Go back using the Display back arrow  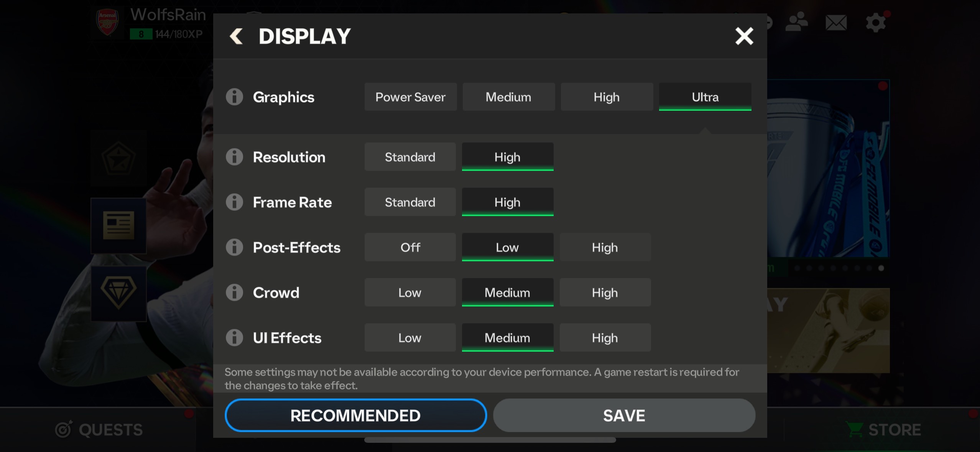[x=236, y=36]
